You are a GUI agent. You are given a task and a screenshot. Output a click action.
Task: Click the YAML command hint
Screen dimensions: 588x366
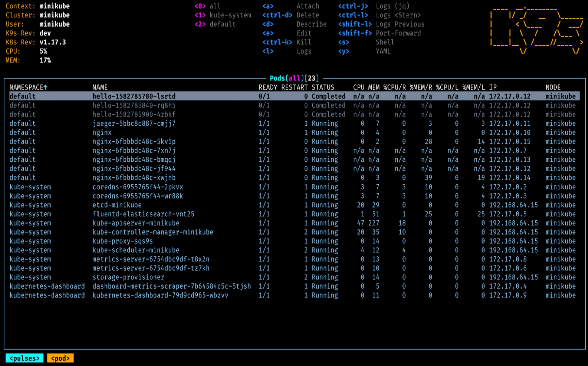(364, 51)
